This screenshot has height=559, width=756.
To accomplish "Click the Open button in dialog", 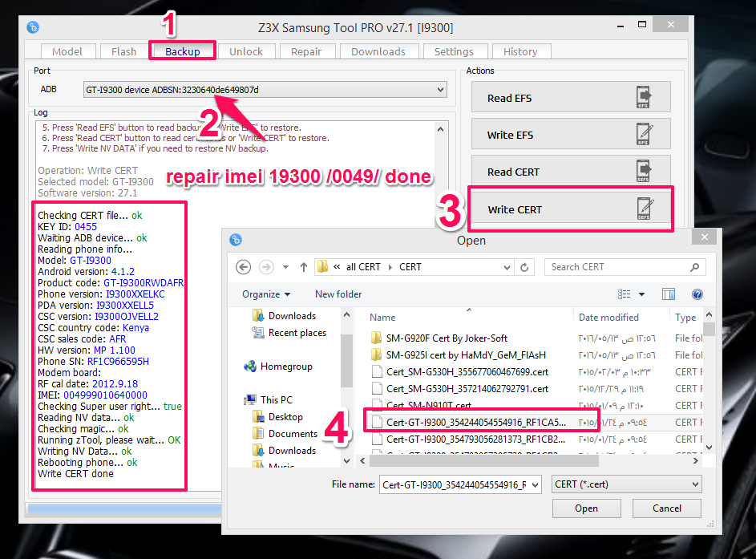I will pos(586,508).
